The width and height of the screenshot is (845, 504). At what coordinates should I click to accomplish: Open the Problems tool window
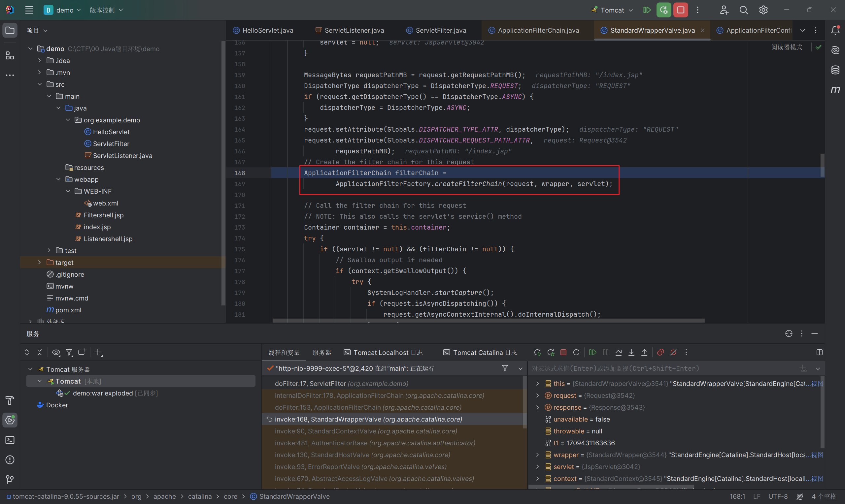(10, 459)
